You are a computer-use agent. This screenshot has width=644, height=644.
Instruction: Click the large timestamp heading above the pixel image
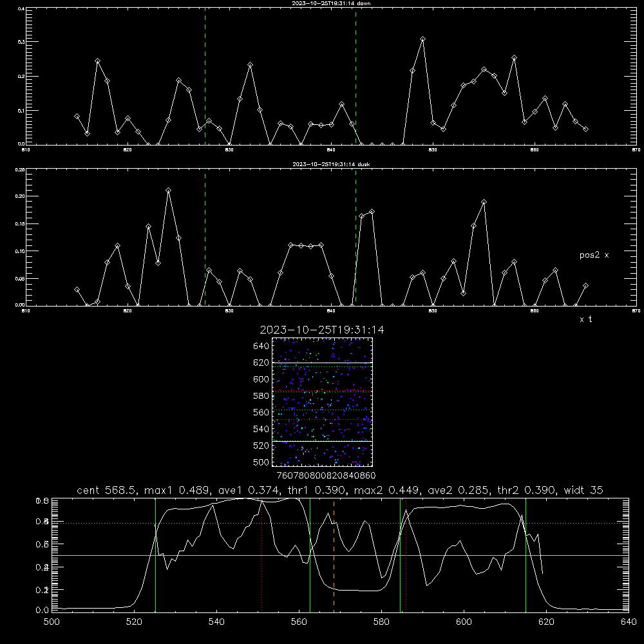tap(322, 330)
